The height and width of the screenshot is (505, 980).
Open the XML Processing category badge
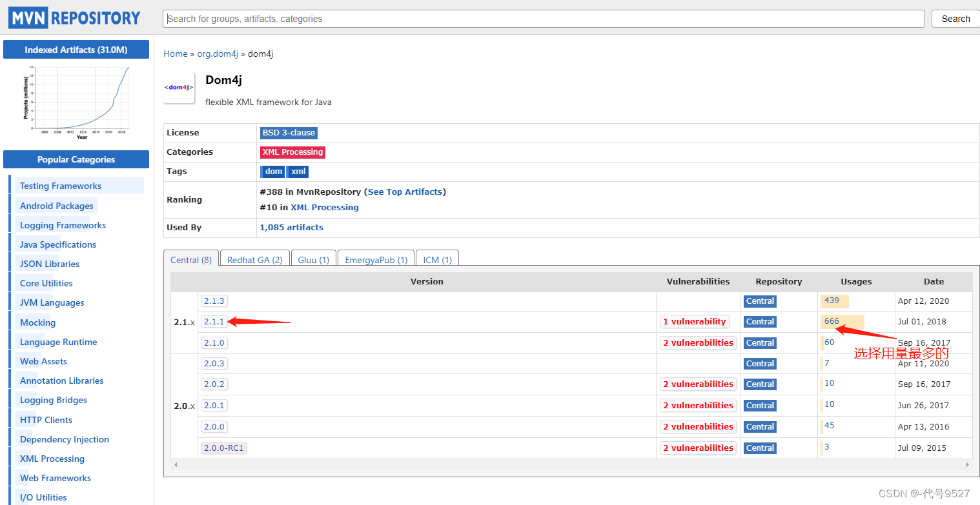coord(292,152)
